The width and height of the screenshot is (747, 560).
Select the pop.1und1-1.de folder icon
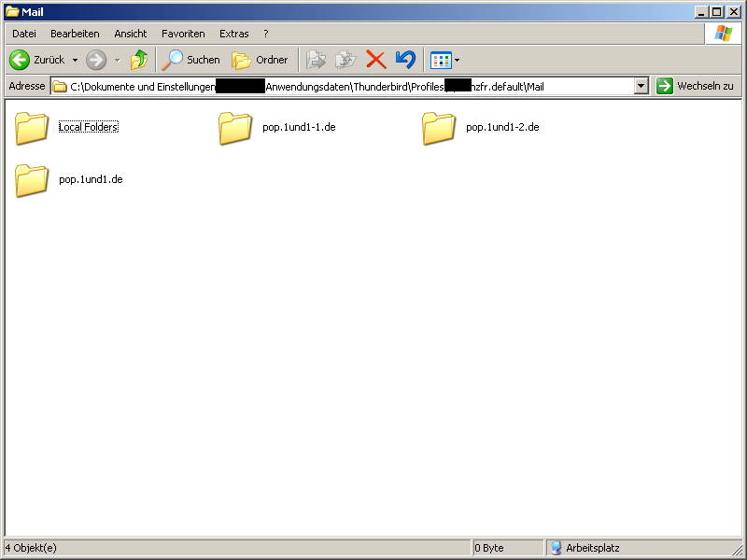point(235,128)
